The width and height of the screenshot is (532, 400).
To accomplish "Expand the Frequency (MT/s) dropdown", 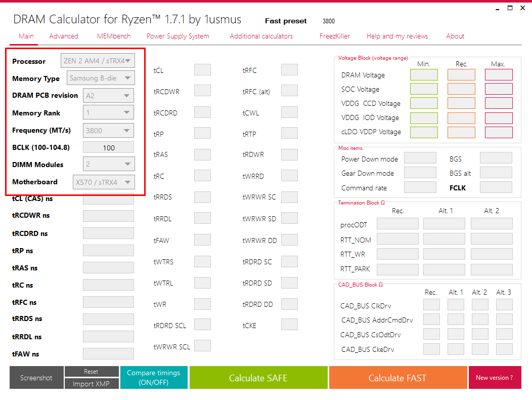I will click(108, 131).
